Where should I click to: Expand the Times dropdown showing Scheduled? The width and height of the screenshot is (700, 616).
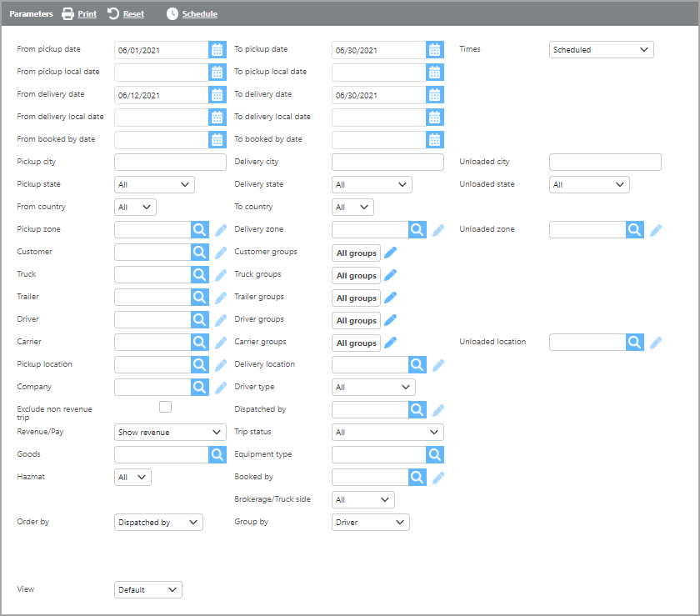point(601,50)
